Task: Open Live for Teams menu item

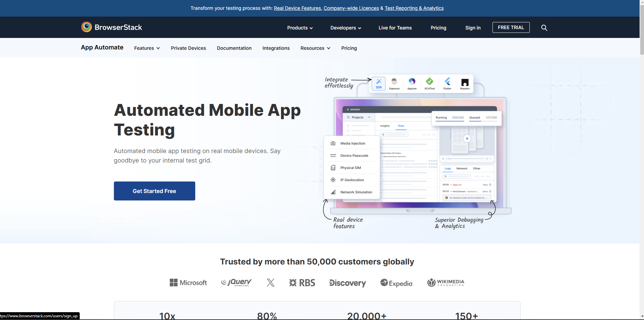Action: pyautogui.click(x=395, y=28)
